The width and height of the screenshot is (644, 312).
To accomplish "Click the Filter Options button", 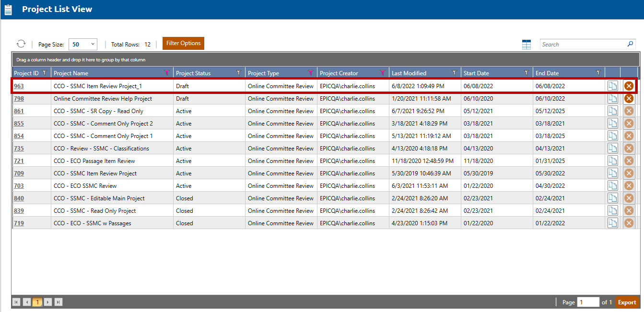I will click(x=183, y=43).
